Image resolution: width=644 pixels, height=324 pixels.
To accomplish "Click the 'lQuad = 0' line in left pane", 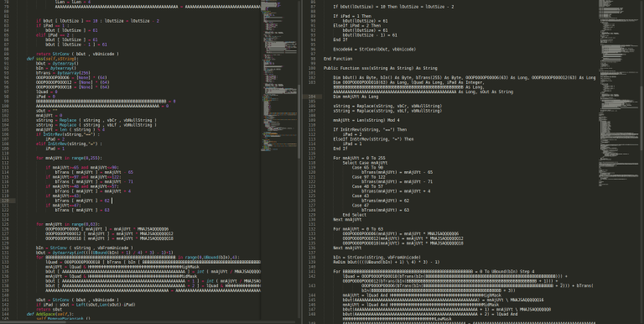I will (46, 91).
